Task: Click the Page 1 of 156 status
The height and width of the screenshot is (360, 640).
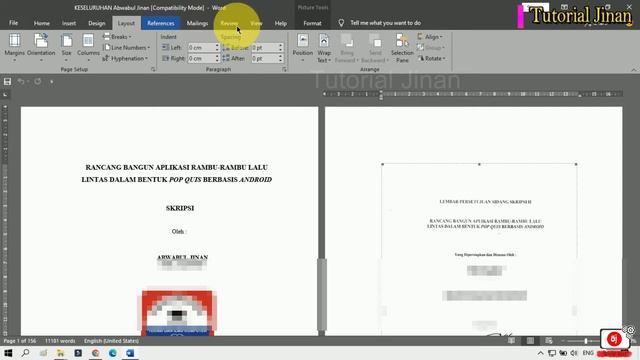Action: click(20, 341)
